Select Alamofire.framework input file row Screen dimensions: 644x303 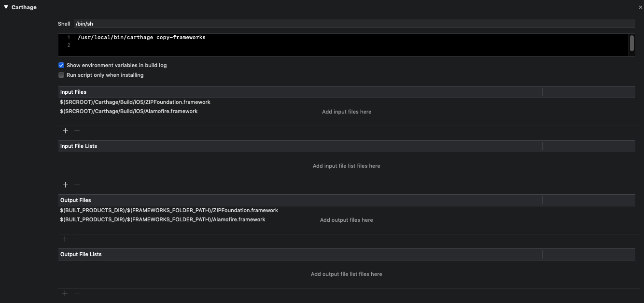coord(129,111)
